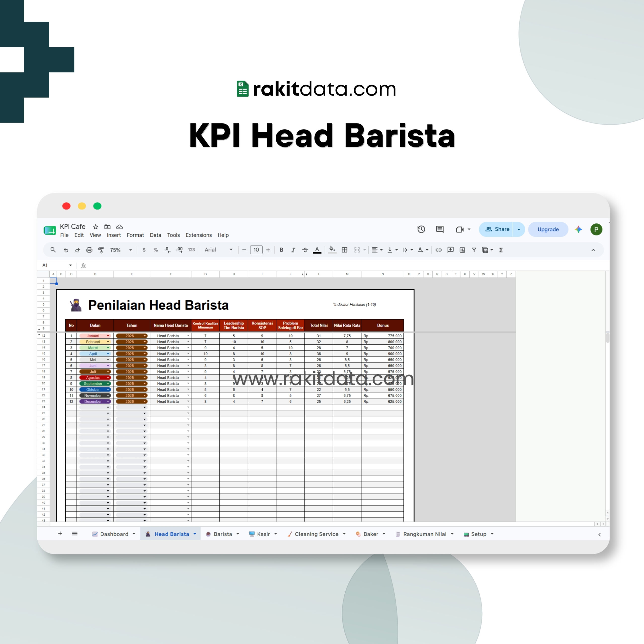
Task: Decrease font size with minus
Action: tap(244, 250)
